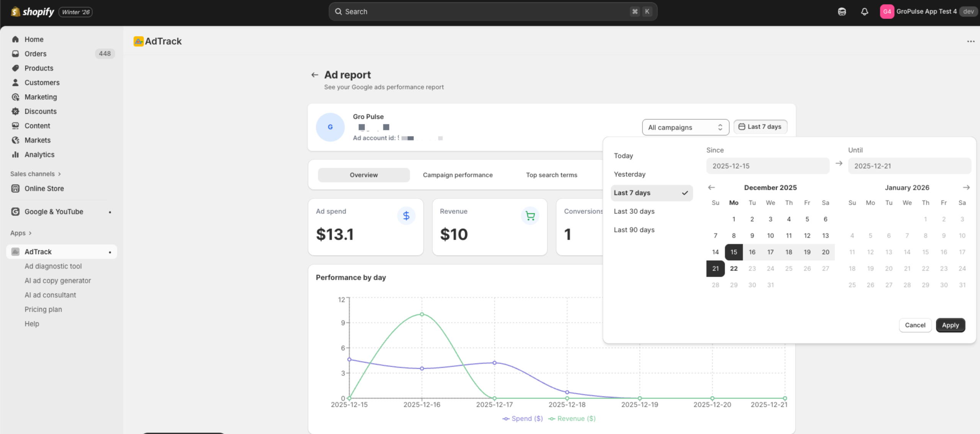Go to next month in calendar

tap(966, 187)
